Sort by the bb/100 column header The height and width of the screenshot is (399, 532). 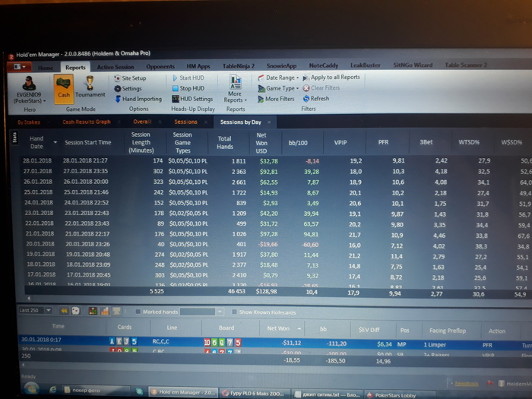coord(298,143)
